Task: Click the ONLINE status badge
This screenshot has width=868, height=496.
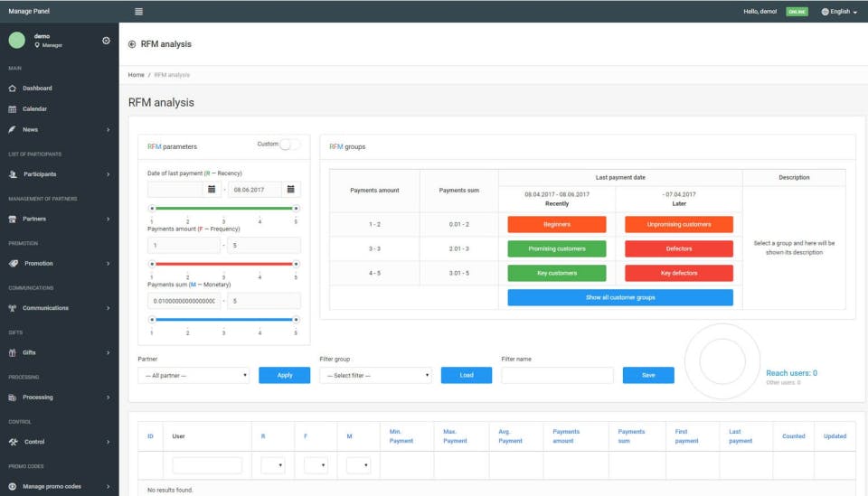Action: (797, 12)
